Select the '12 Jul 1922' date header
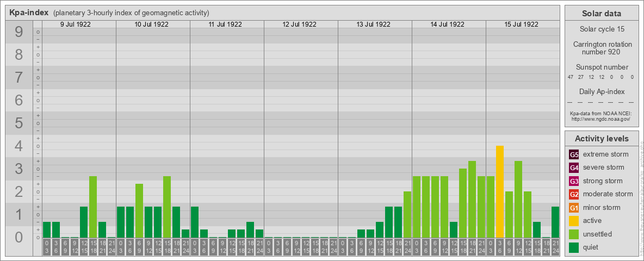Image resolution: width=644 pixels, height=261 pixels. 299,24
